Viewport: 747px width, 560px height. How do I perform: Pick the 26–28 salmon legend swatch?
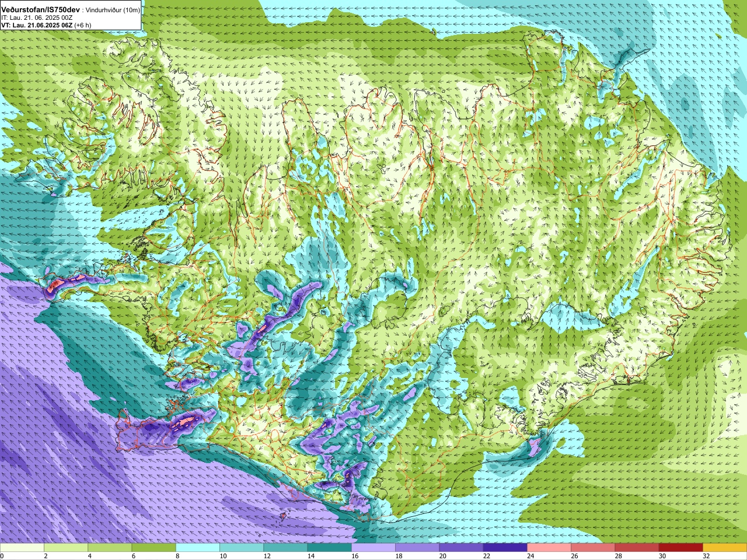point(593,548)
